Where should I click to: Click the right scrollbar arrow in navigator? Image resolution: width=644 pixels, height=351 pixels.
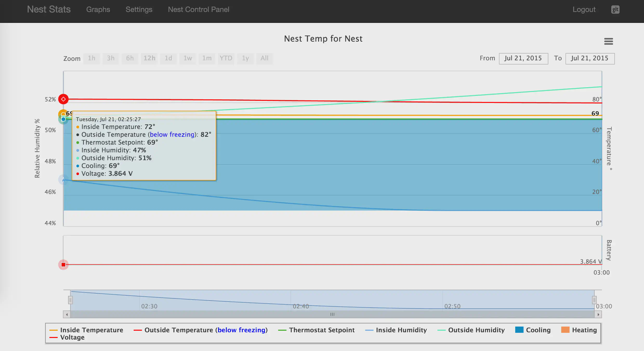click(598, 315)
